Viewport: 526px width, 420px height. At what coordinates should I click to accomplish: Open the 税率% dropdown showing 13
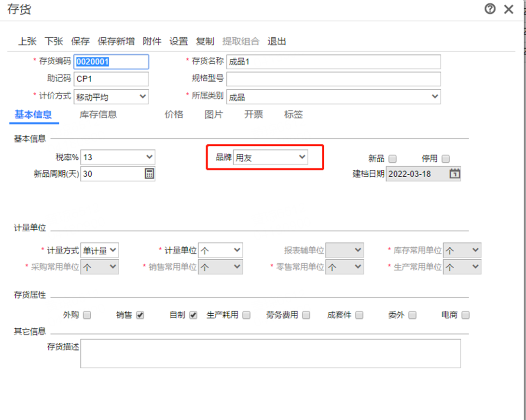(x=118, y=157)
